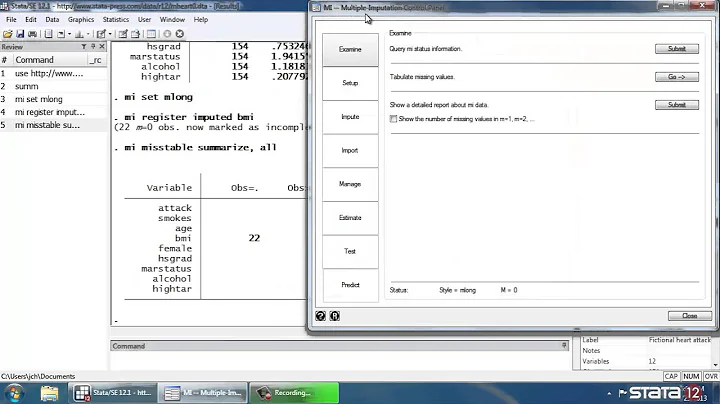This screenshot has width=720, height=404.
Task: Select 'mi set mlong' in Review list
Action: coord(53,99)
